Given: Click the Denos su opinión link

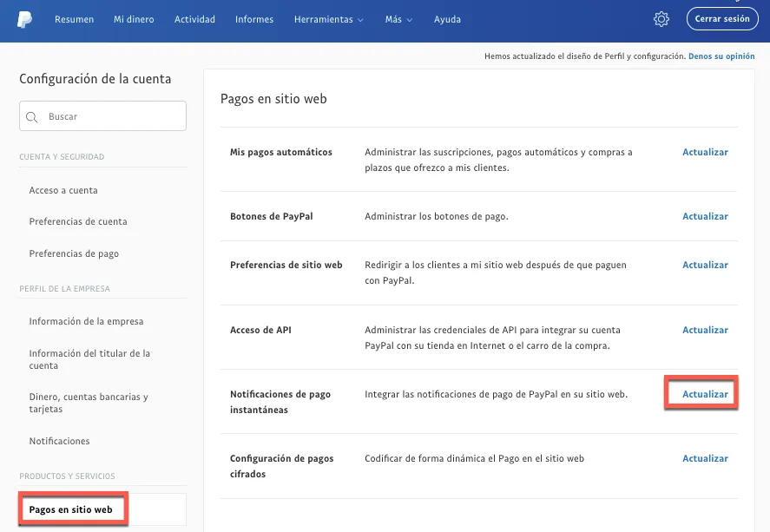Looking at the screenshot, I should point(721,56).
